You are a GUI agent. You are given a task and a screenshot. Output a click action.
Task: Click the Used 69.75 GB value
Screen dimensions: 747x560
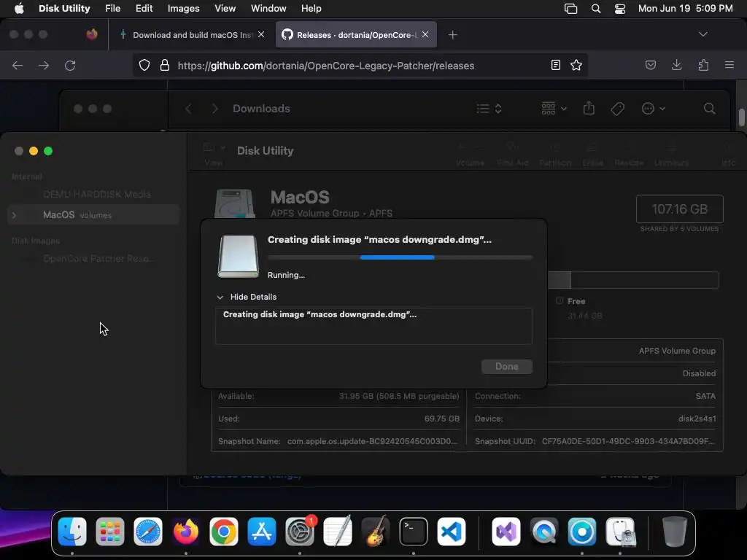441,419
